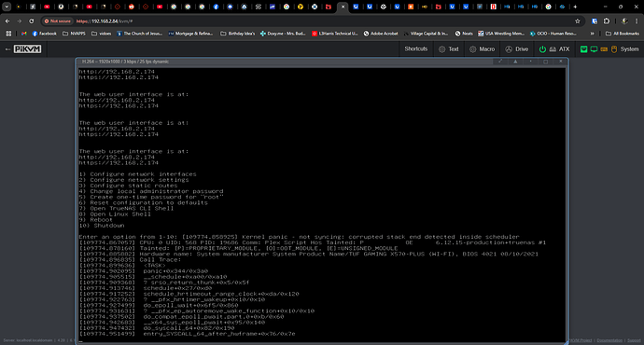Open the Village Capital bookmark
Image resolution: width=644 pixels, height=345 pixels.
click(426, 34)
